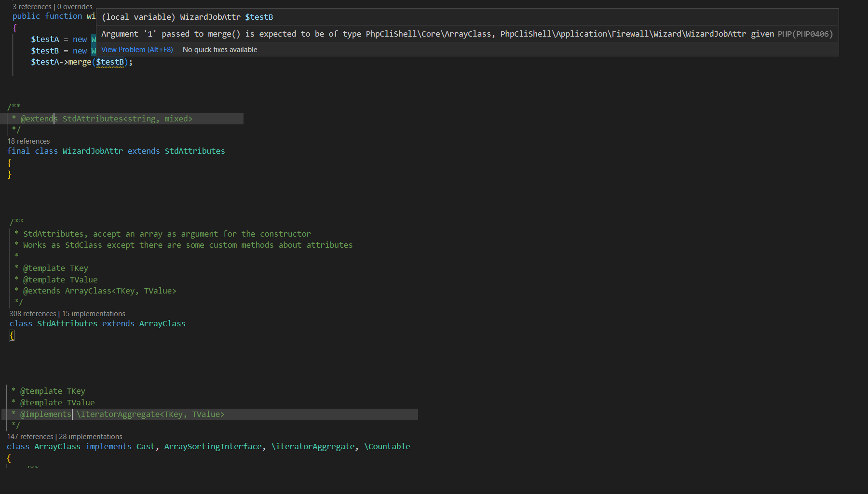Show the 15 implementations of StdAttributes
The height and width of the screenshot is (494, 868).
94,314
